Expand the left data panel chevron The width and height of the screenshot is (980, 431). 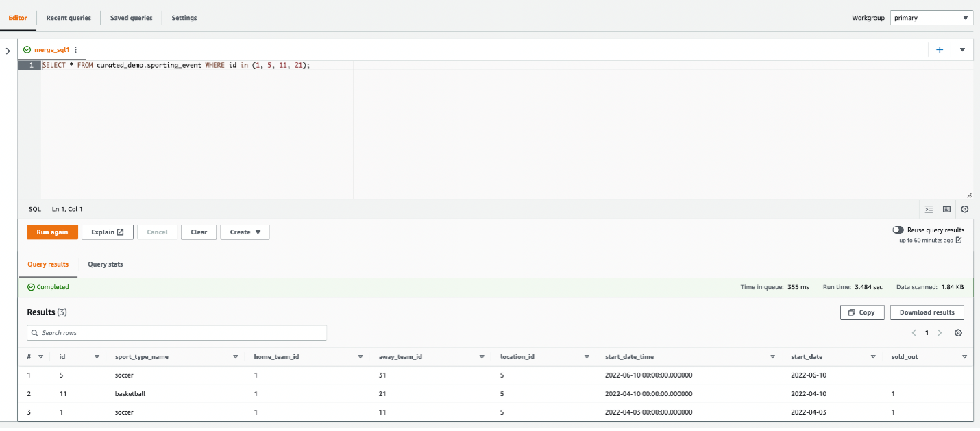(8, 51)
